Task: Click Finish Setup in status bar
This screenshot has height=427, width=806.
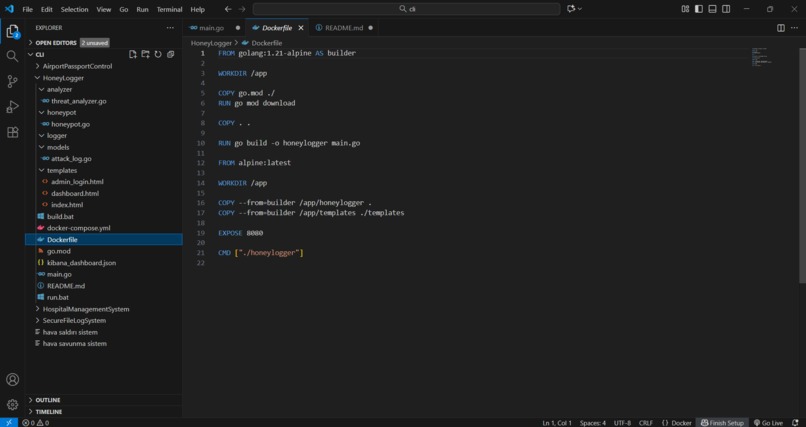Action: click(x=722, y=423)
